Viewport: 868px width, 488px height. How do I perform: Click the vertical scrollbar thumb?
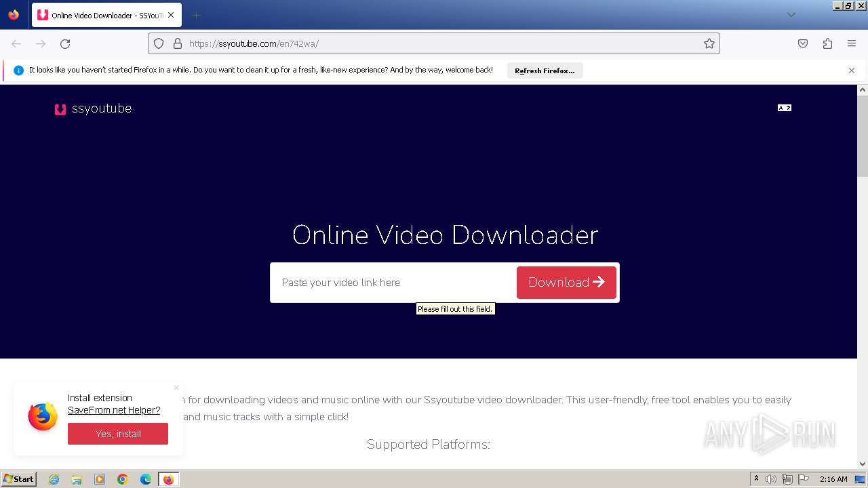863,136
